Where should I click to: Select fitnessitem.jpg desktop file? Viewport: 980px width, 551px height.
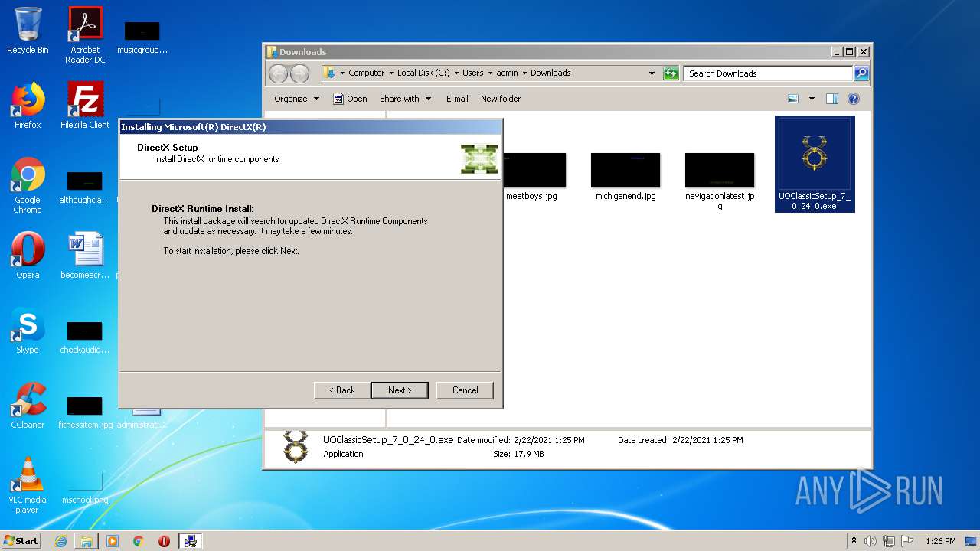click(85, 413)
